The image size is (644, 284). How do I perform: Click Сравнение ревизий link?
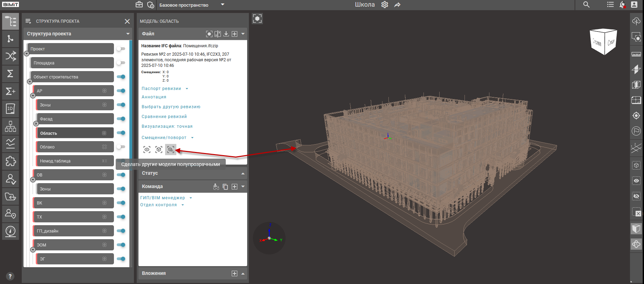(164, 117)
